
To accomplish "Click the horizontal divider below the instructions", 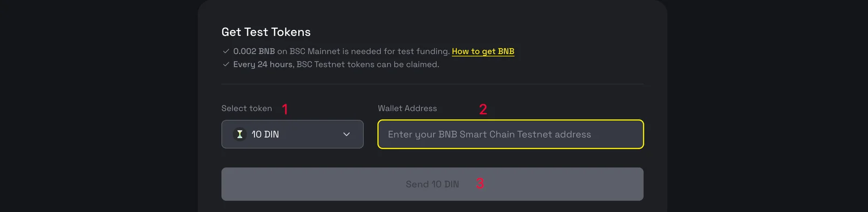I will coord(432,84).
